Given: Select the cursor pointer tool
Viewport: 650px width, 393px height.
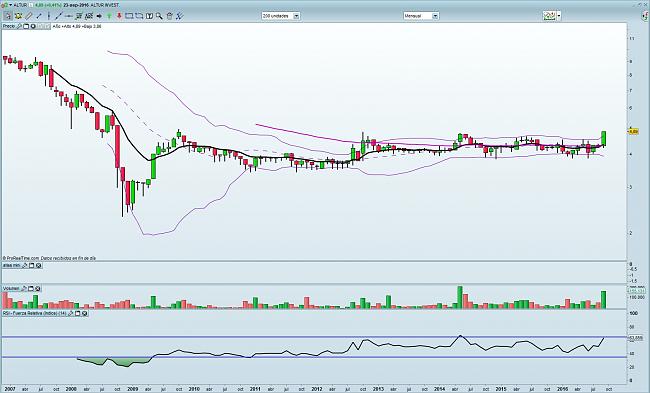Looking at the screenshot, I should click(8, 16).
